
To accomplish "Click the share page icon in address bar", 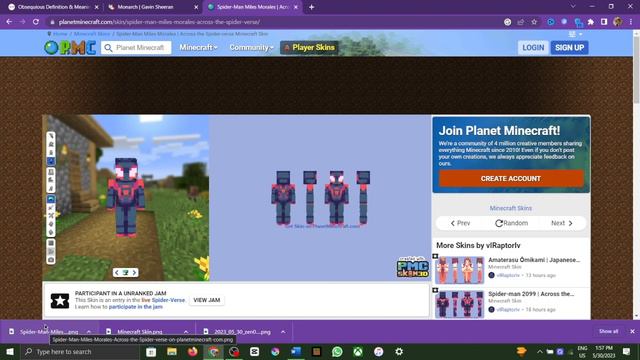I will (x=521, y=22).
